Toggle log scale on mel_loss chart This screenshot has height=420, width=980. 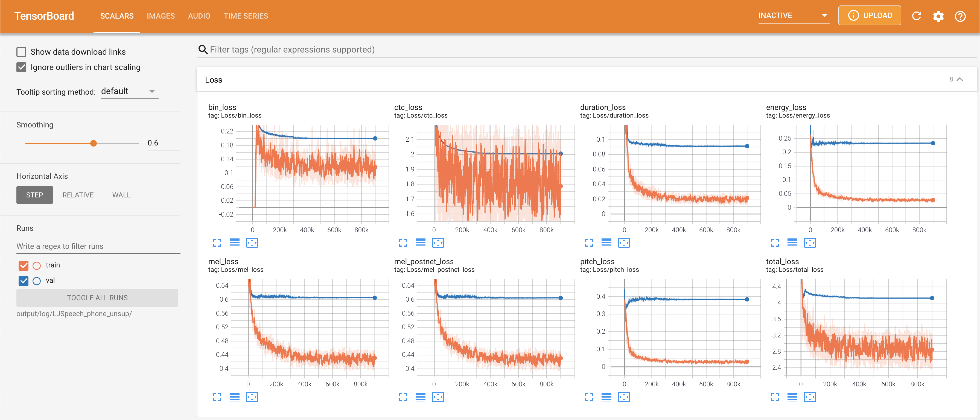coord(234,397)
